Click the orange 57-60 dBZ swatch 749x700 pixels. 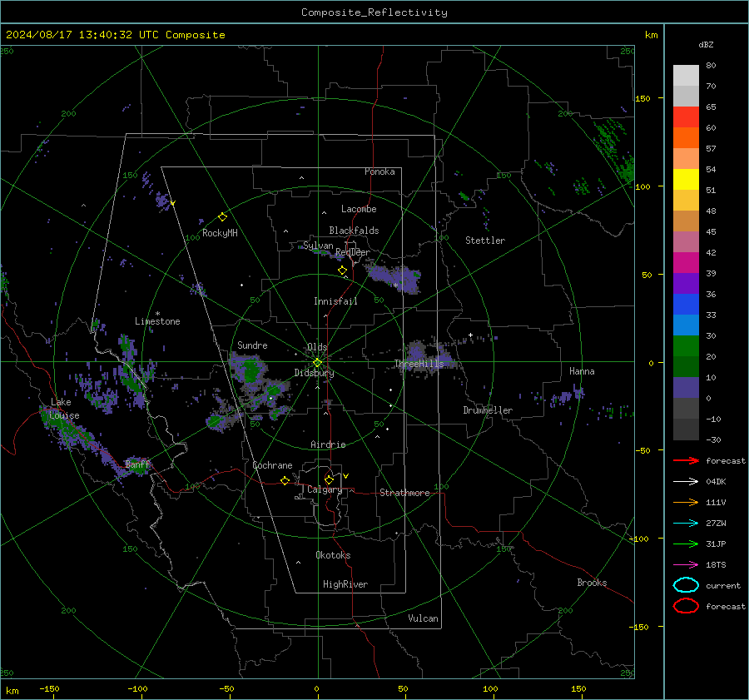[x=686, y=138]
